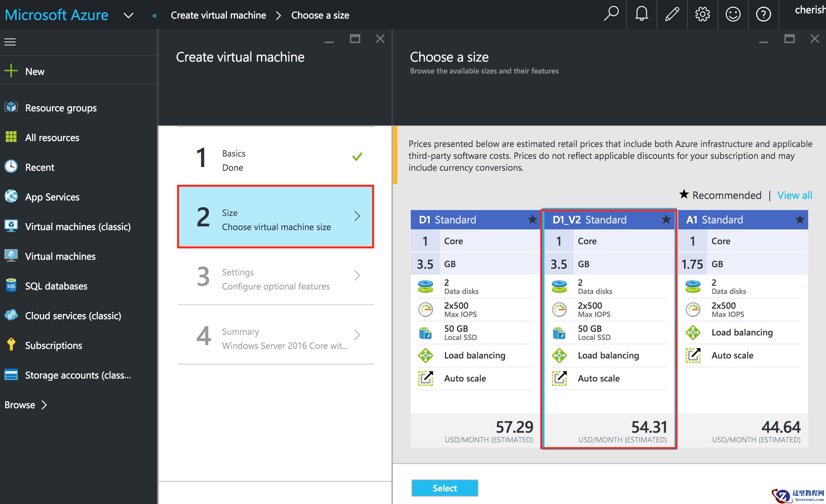
Task: Expand the Microsoft Azure dropdown chevron
Action: pos(129,16)
